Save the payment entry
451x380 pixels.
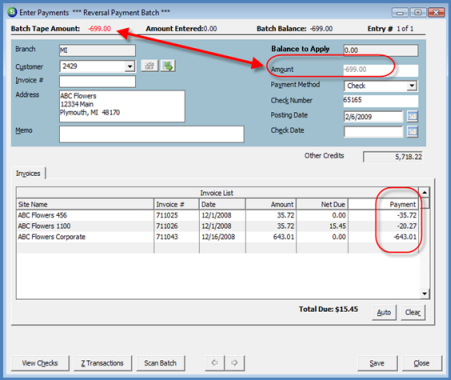(x=377, y=363)
